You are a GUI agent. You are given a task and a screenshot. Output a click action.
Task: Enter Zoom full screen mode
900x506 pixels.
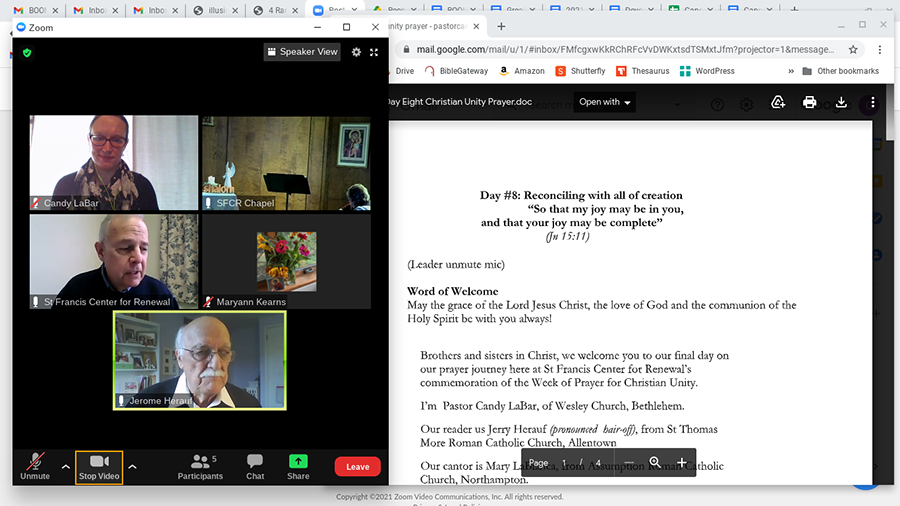click(x=374, y=52)
